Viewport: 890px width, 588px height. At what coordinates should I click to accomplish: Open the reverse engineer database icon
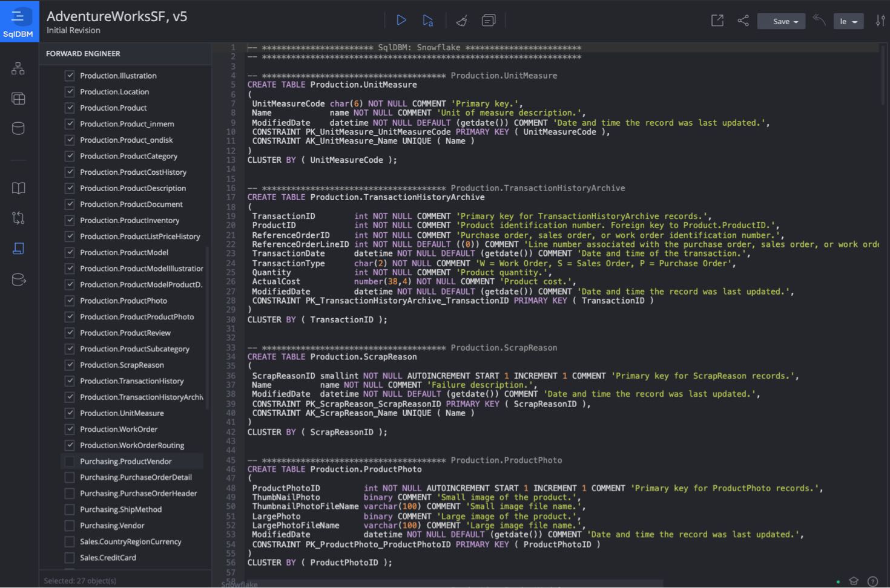pyautogui.click(x=18, y=279)
